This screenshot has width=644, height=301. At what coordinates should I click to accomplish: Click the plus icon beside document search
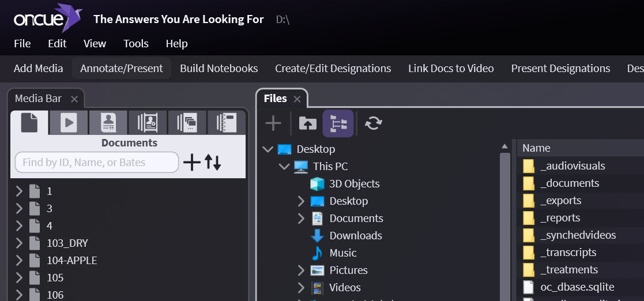pyautogui.click(x=191, y=163)
